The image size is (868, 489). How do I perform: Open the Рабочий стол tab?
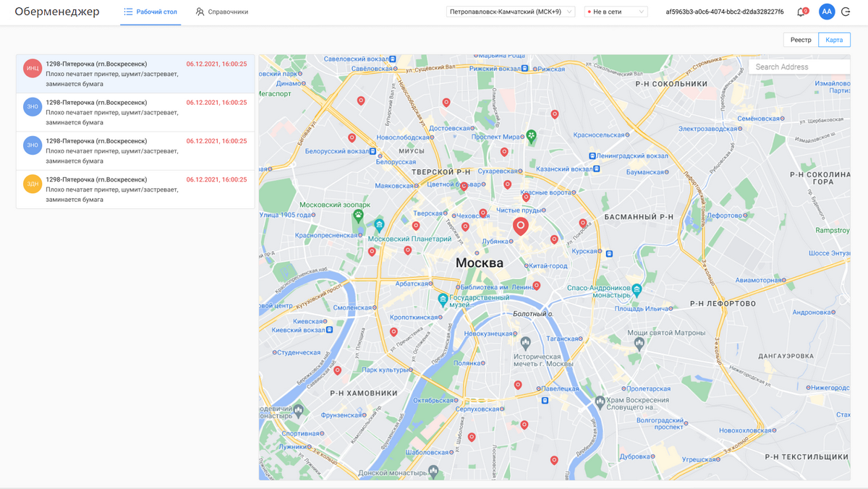coord(150,12)
